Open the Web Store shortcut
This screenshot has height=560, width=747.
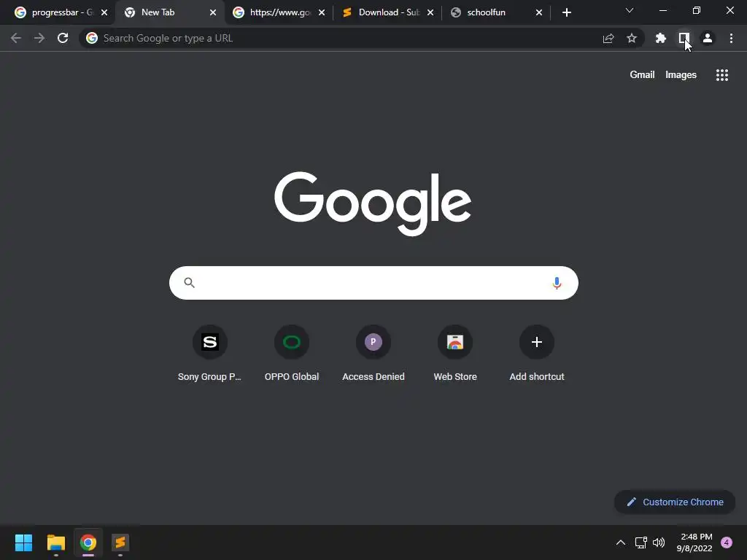click(x=455, y=354)
